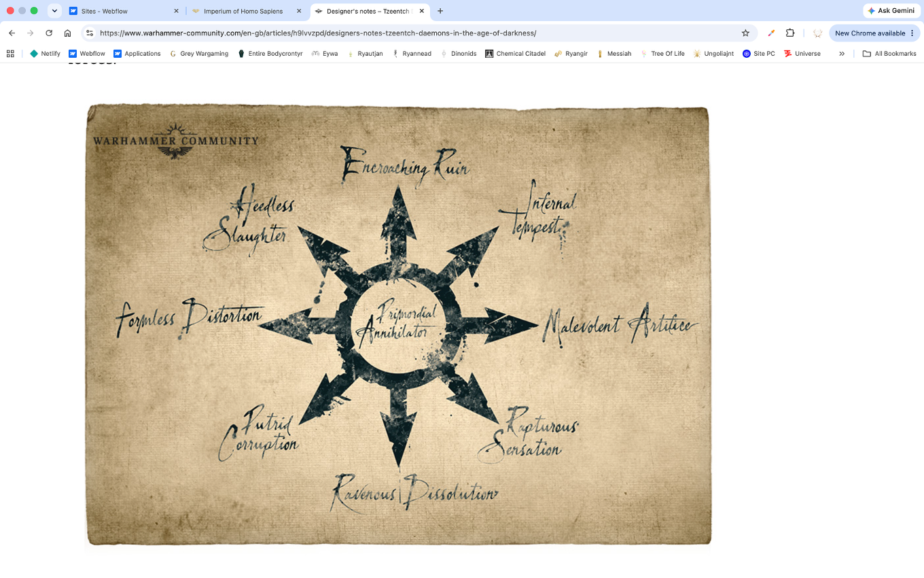The width and height of the screenshot is (924, 578).
Task: Click the "Heedless Slaughter" label
Action: (250, 221)
